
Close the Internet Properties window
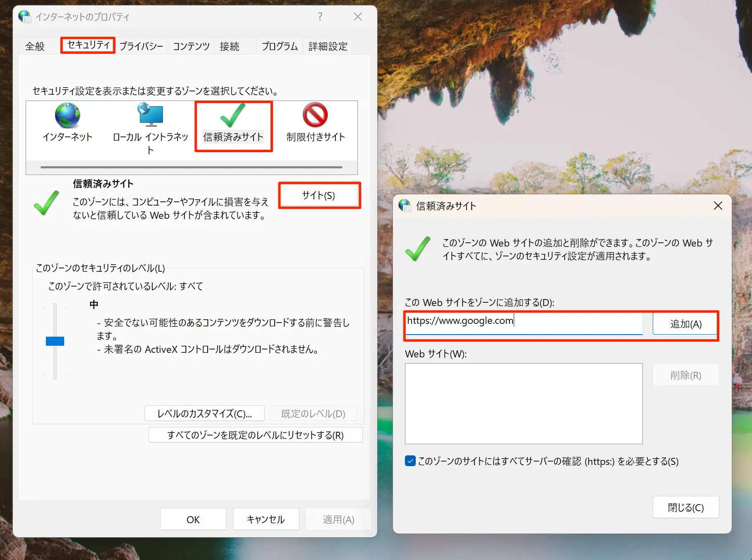(x=358, y=17)
